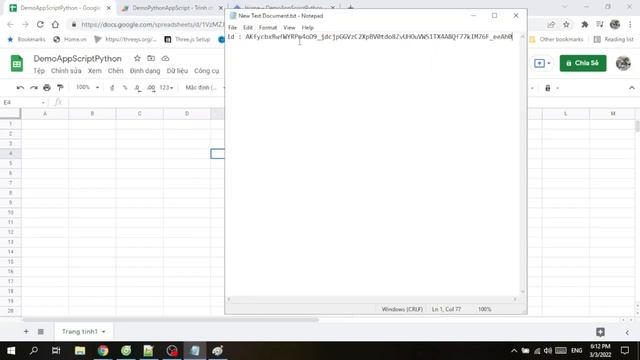Open Notepad Edit menu
This screenshot has width=640, height=360.
coord(248,27)
